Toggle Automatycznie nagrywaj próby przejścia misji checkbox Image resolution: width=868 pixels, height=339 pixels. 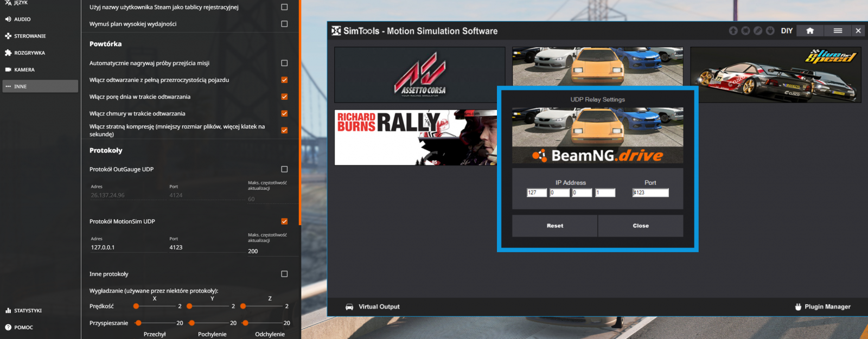pos(284,63)
